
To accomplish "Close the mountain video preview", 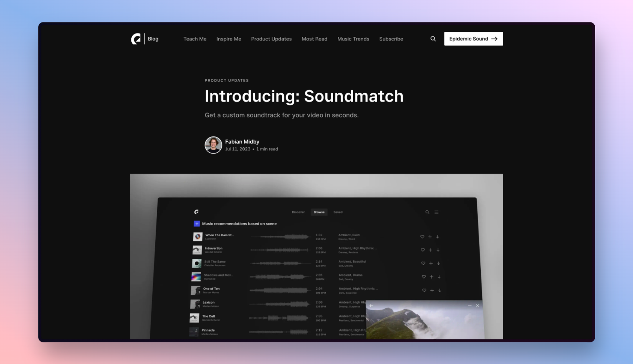I will click(x=477, y=305).
